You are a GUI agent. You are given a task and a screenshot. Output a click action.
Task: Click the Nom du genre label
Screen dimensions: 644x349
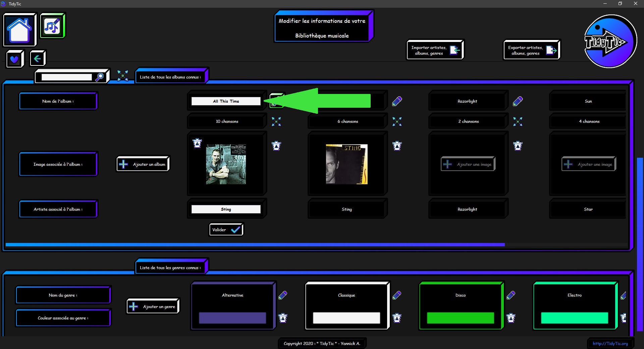coord(63,295)
